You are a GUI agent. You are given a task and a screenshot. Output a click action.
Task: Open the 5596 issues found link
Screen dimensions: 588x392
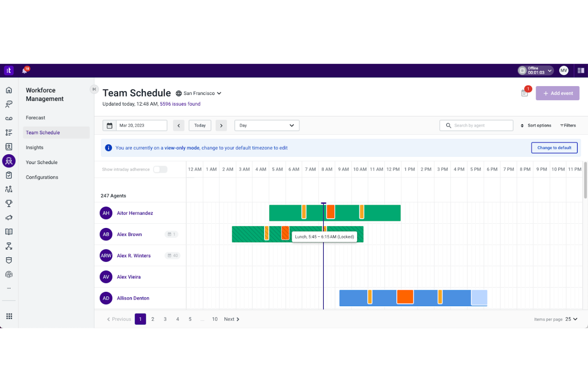180,104
